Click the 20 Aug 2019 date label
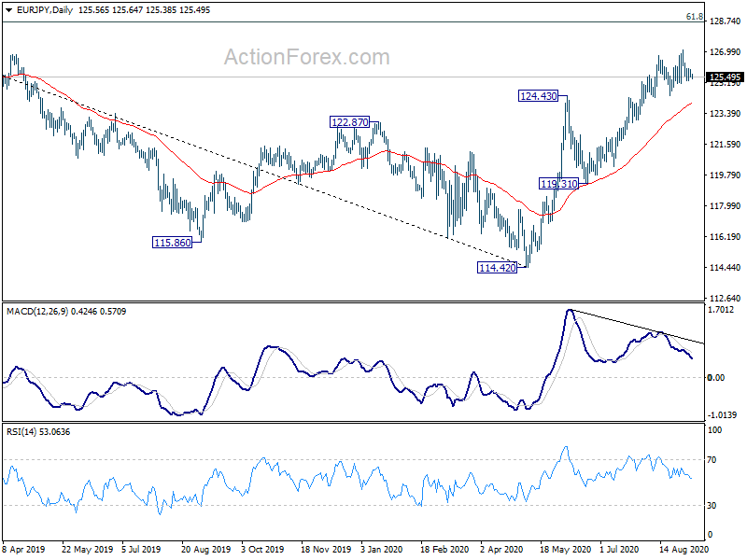Image resolution: width=747 pixels, height=560 pixels. pos(205,550)
